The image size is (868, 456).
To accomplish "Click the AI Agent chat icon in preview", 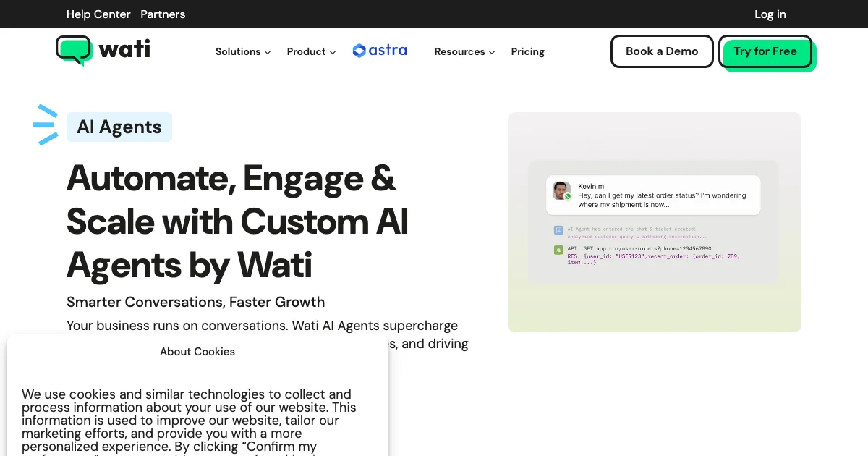I will (558, 230).
